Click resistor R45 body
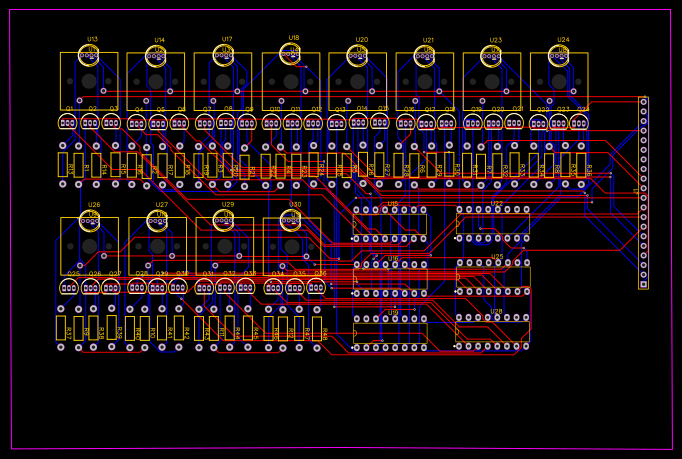The image size is (682, 459). tap(247, 328)
